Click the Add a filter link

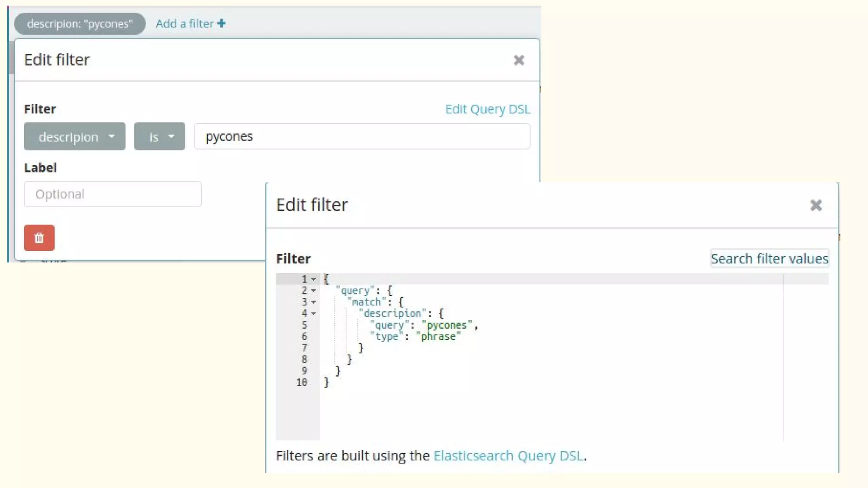(x=184, y=23)
